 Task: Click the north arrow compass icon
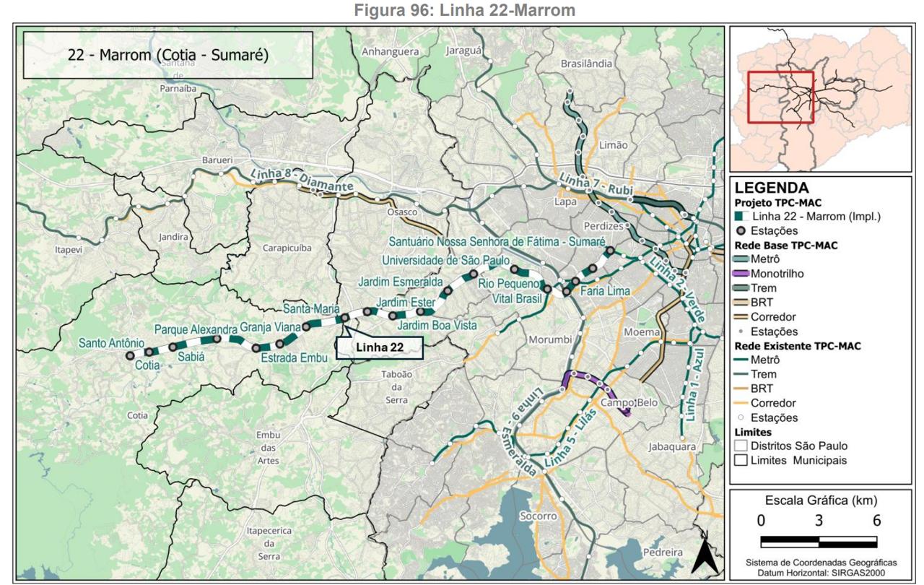[707, 555]
